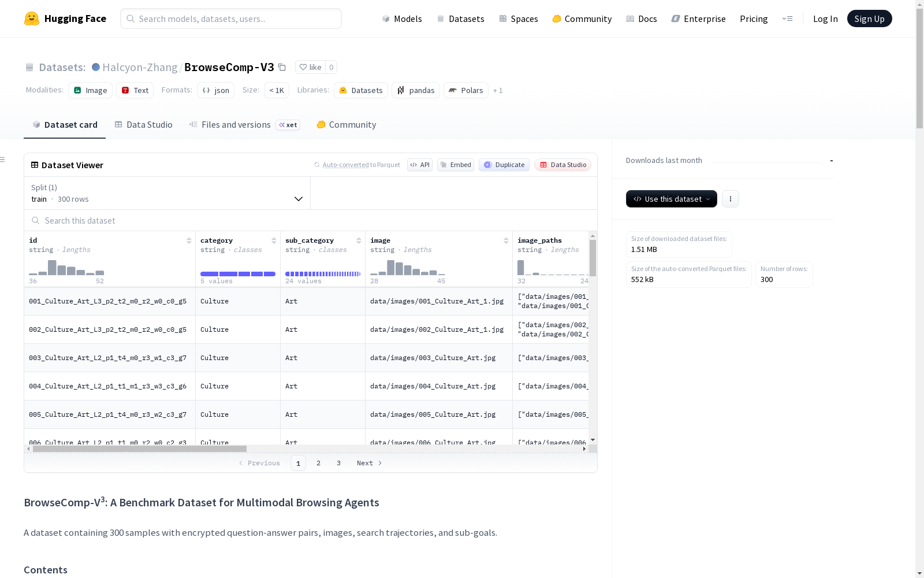
Task: Select cell 001_Culture_Art_L3_p2_t2_m0_r2_w0_c0_g5
Action: 110,301
